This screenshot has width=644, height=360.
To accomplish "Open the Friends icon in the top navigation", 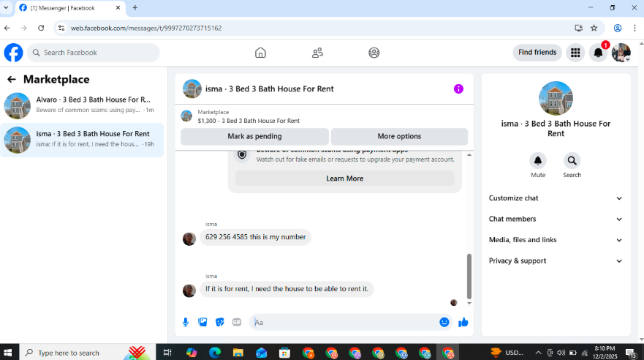I will click(x=317, y=53).
